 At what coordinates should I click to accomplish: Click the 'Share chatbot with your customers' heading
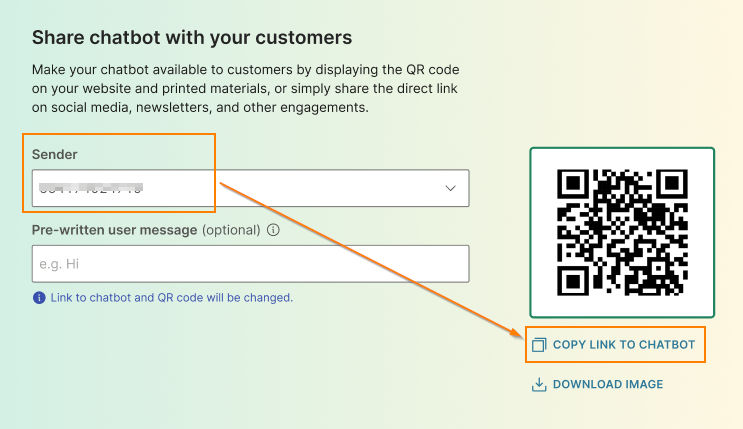192,37
